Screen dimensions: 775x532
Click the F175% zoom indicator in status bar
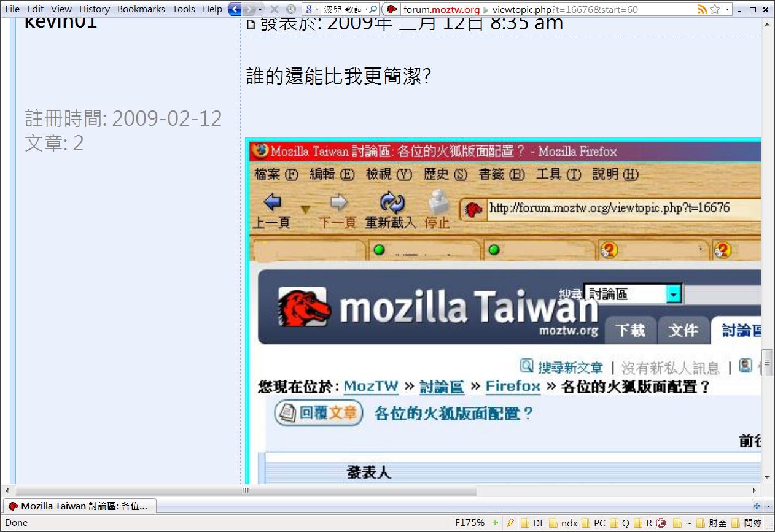click(x=470, y=523)
